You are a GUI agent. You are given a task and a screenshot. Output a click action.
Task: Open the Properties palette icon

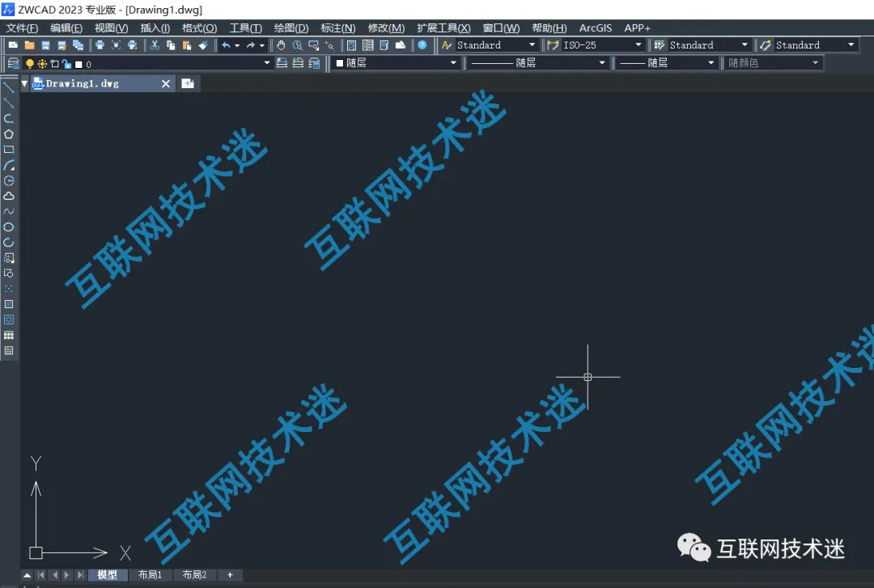(x=352, y=45)
